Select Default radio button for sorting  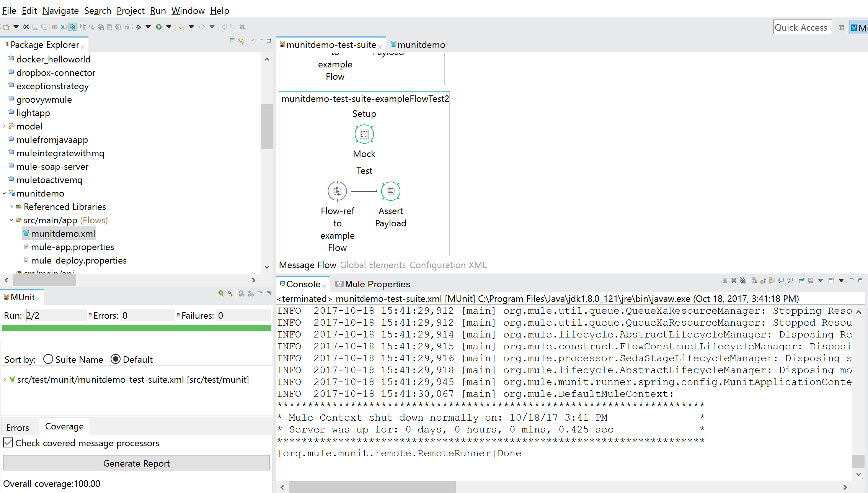click(116, 359)
